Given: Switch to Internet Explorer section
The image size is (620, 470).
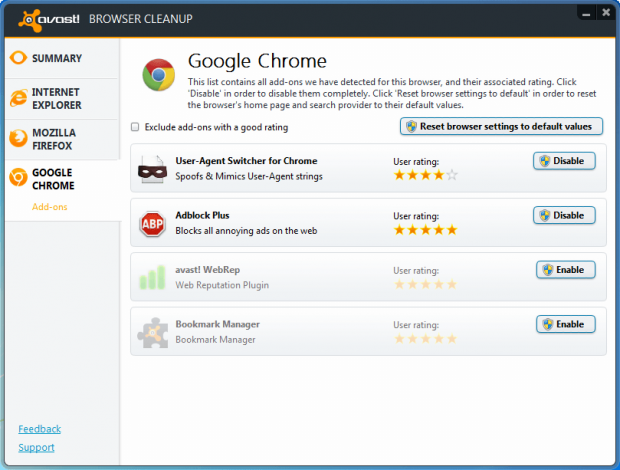Looking at the screenshot, I should [x=62, y=98].
